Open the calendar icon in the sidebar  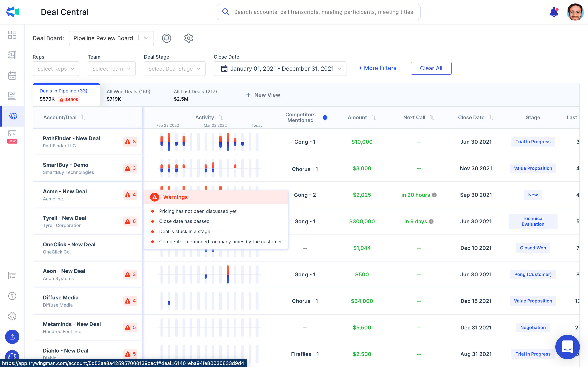point(12,76)
